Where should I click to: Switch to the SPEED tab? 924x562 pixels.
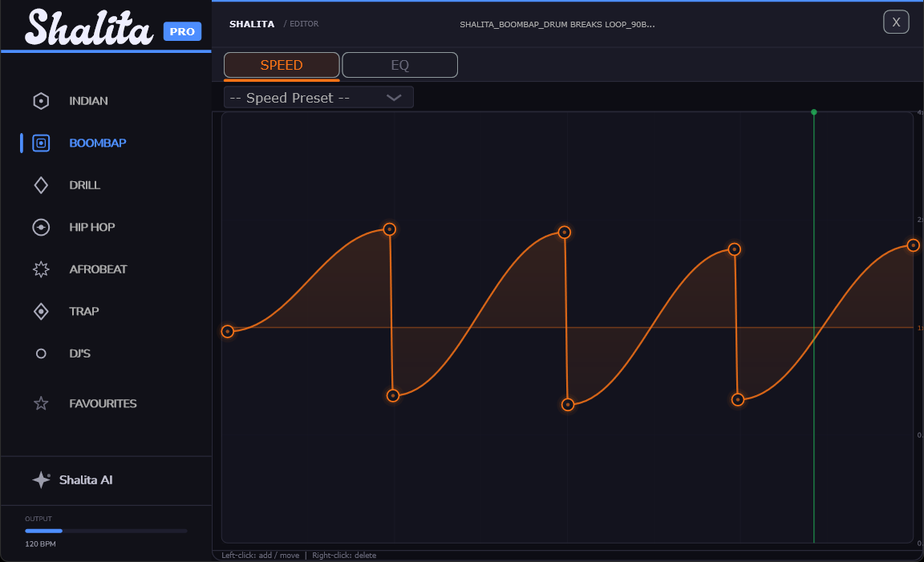(282, 65)
